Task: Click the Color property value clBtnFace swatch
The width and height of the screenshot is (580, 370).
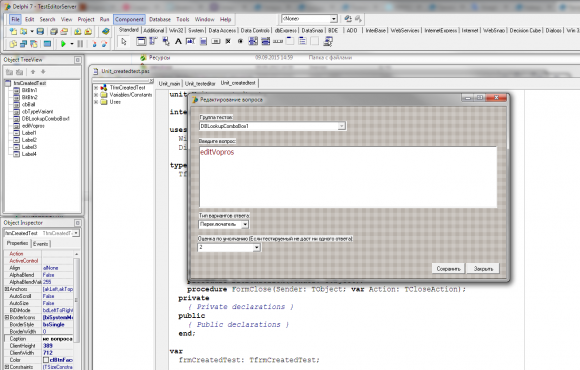Action: click(x=46, y=360)
